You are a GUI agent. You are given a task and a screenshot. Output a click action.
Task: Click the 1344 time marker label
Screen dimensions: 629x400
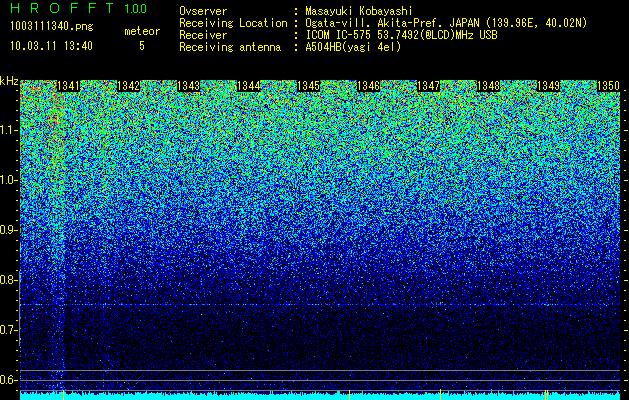point(249,86)
